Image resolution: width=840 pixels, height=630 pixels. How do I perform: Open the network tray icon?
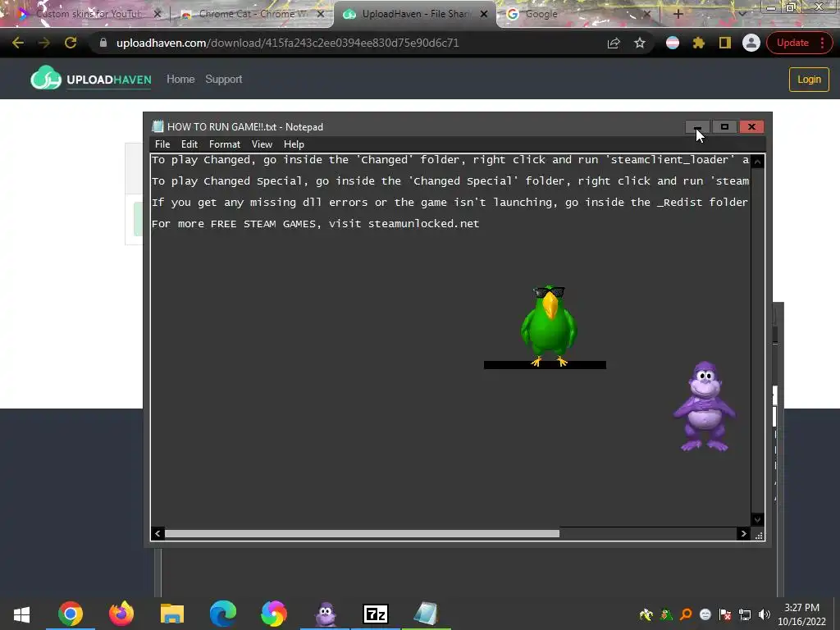(x=745, y=614)
